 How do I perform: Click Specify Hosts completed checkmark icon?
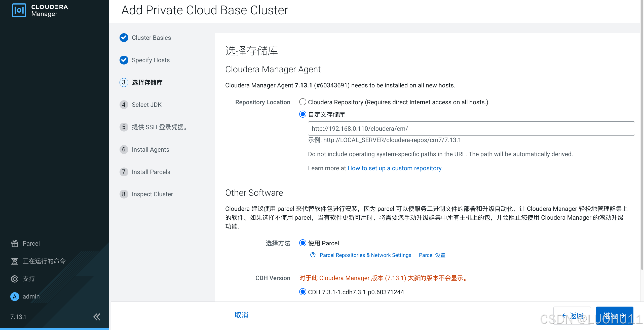click(x=124, y=60)
